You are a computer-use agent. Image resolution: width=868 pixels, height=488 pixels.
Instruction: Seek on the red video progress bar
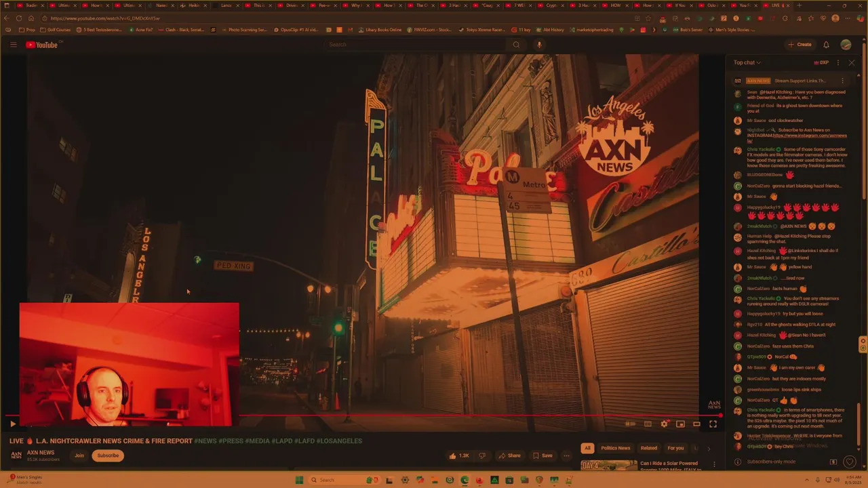tap(363, 415)
